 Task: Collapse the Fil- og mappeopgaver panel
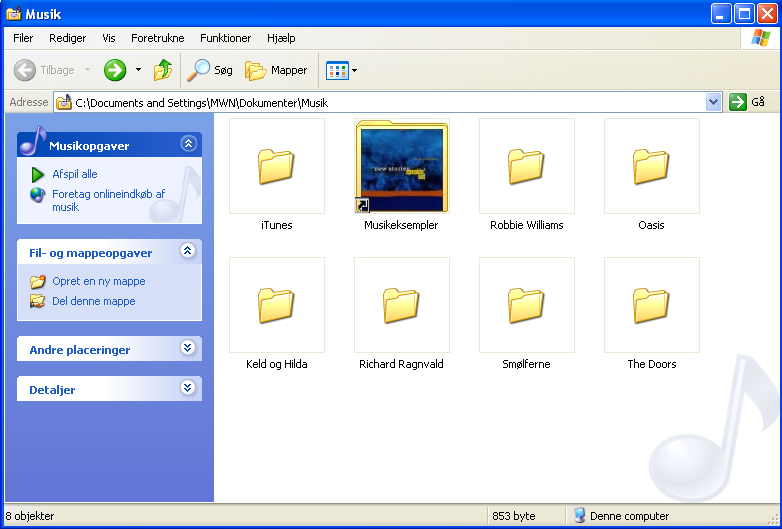pos(187,251)
